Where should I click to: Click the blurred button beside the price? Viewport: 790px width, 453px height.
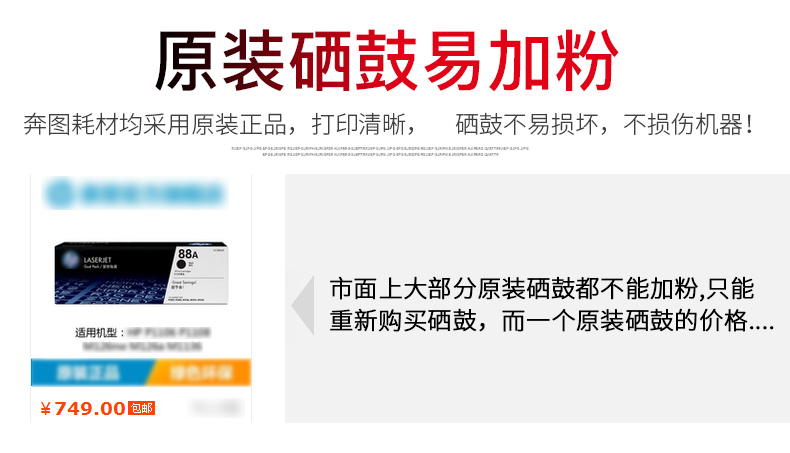[x=217, y=408]
